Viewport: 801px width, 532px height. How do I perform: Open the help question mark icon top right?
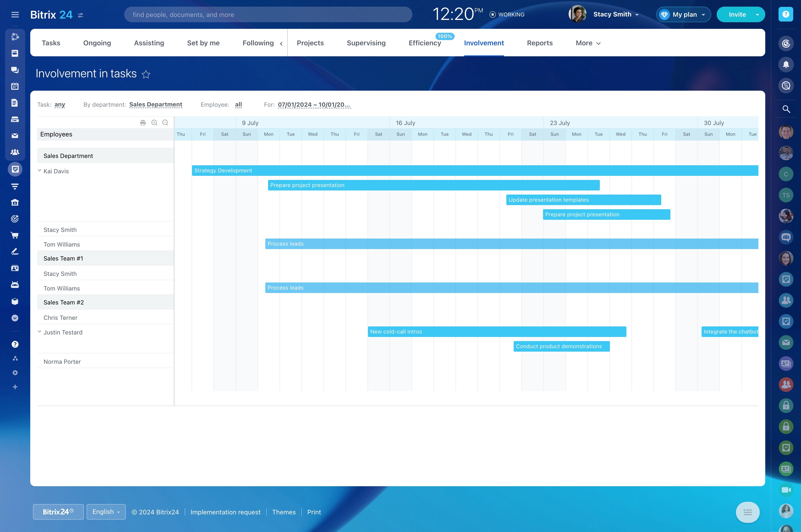tap(786, 14)
